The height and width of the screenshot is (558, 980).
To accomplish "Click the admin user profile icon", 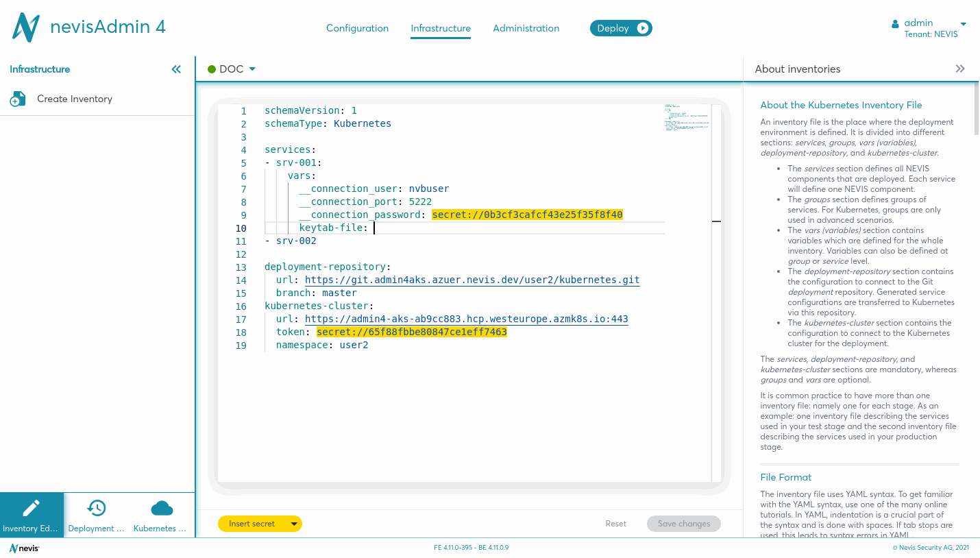I will (x=895, y=24).
